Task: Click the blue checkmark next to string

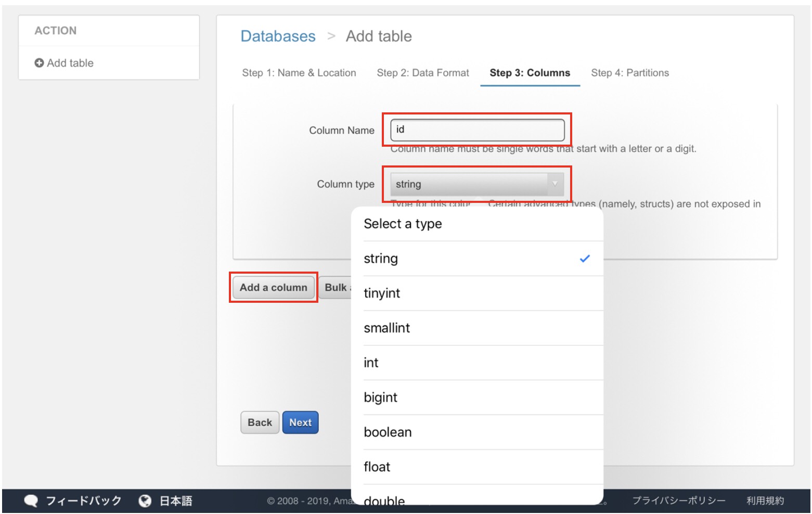Action: pos(585,259)
